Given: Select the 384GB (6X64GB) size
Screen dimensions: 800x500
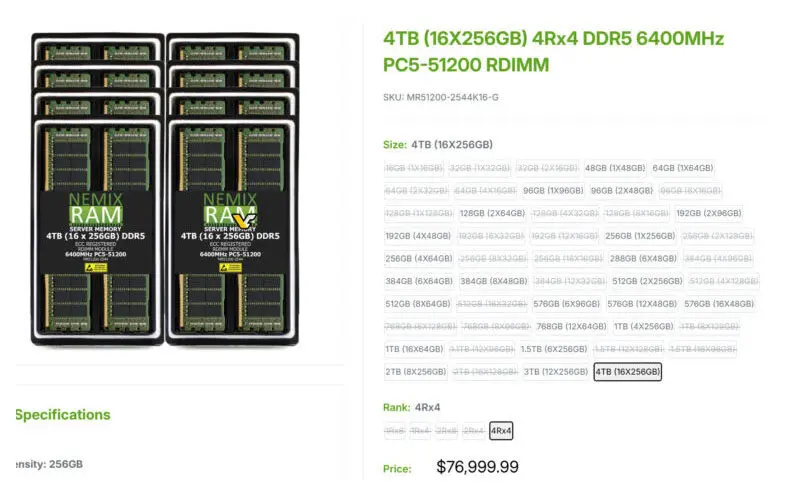Looking at the screenshot, I should coord(419,281).
